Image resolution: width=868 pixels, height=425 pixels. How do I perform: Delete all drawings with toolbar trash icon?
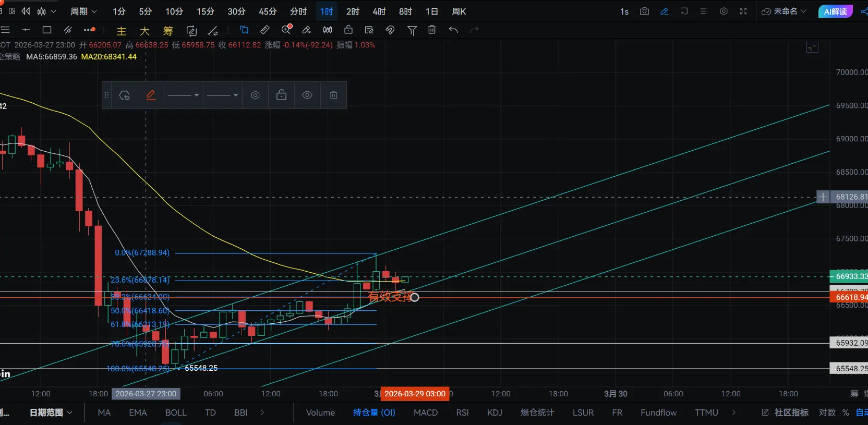(432, 30)
